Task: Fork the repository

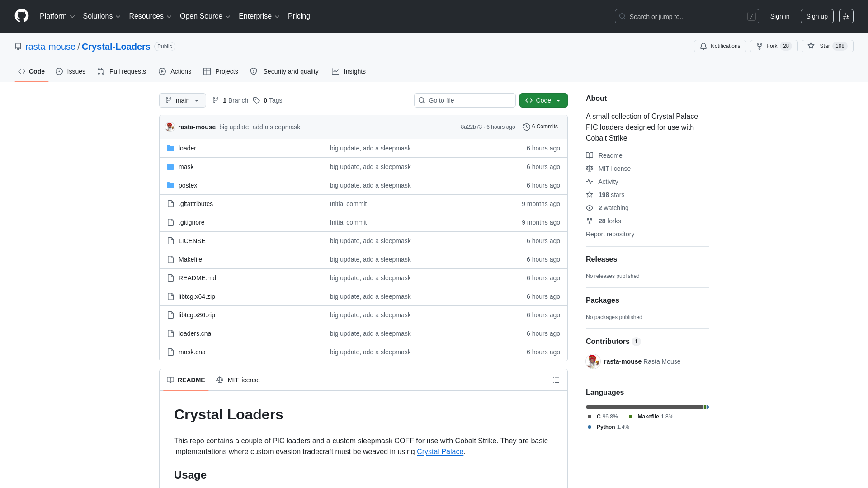Action: [773, 46]
